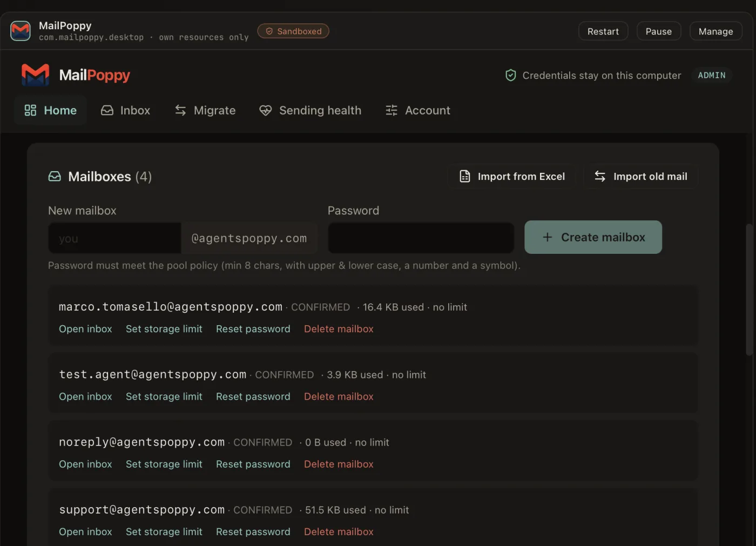The image size is (756, 546).
Task: Click the shield icon beside Credentials text
Action: [x=510, y=75]
